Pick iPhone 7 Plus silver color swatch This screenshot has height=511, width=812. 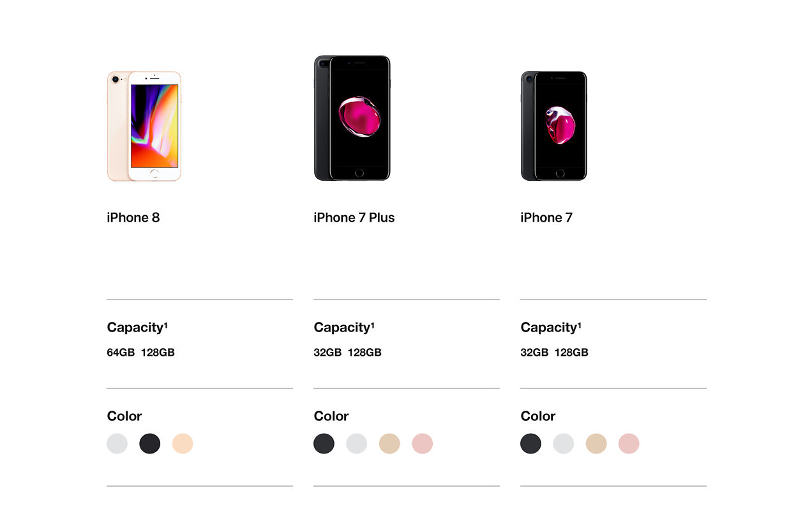click(357, 443)
